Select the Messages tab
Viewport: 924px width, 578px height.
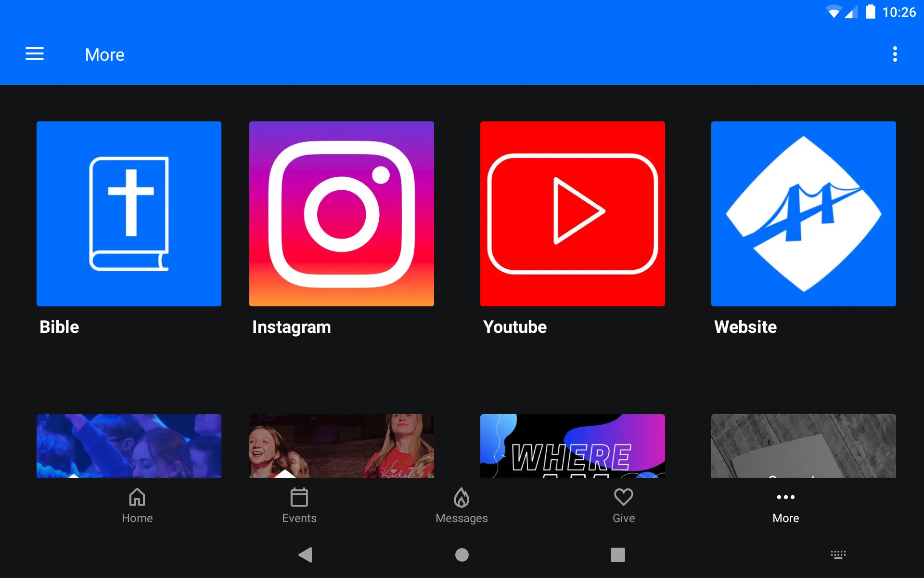pos(462,505)
